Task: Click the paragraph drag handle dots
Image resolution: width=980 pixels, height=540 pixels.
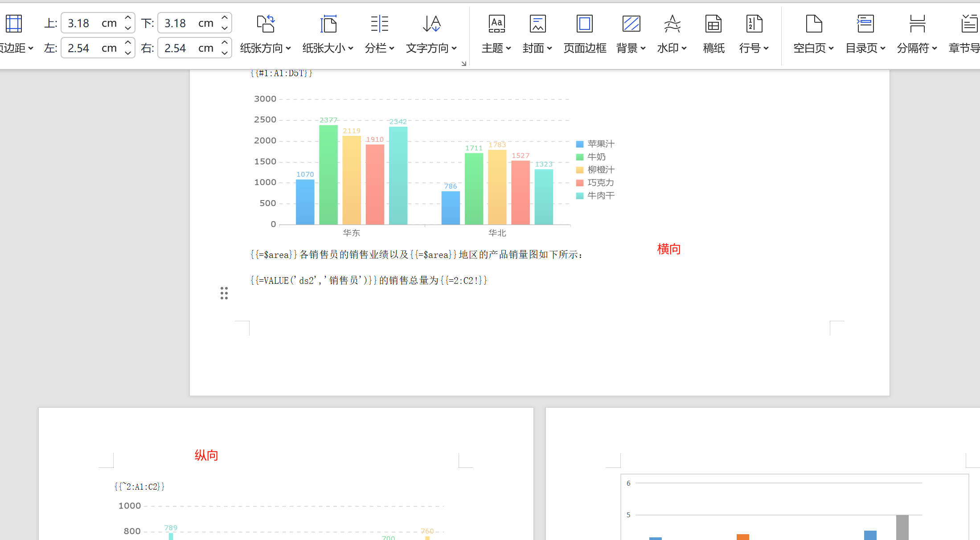Action: (224, 293)
